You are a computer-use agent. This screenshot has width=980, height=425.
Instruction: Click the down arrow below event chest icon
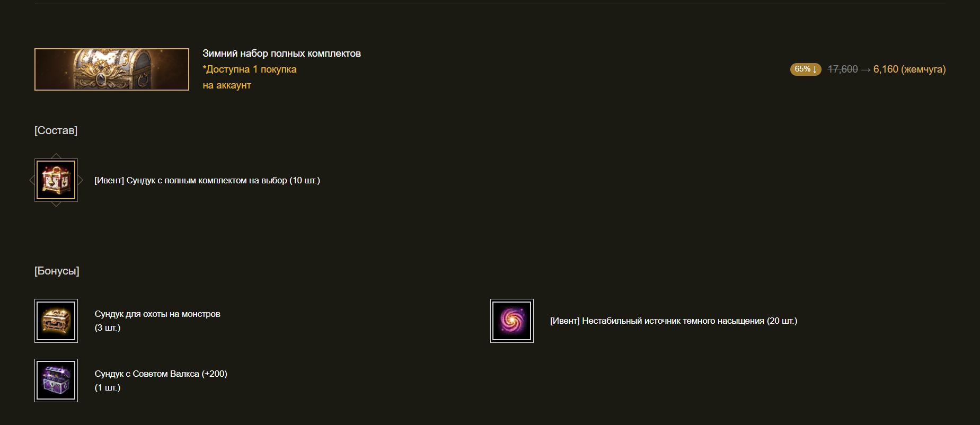(56, 205)
